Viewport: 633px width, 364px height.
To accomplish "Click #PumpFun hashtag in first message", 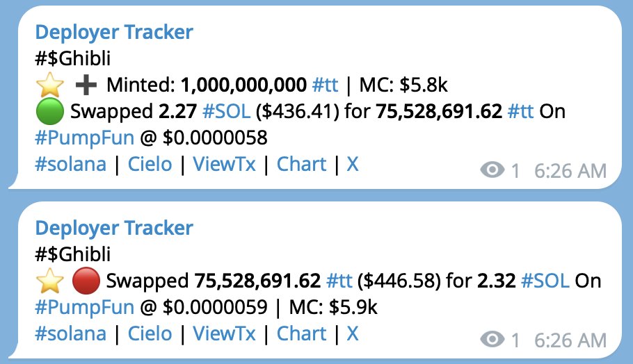I will [x=83, y=138].
